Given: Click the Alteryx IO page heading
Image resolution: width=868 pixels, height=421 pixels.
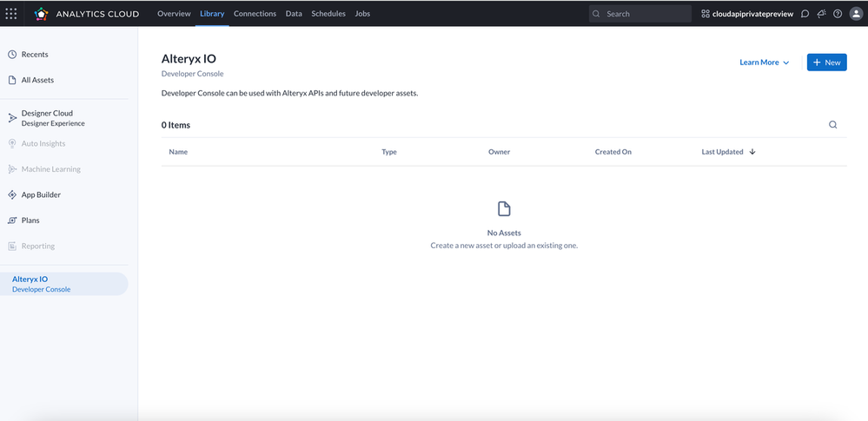Looking at the screenshot, I should coord(189,59).
